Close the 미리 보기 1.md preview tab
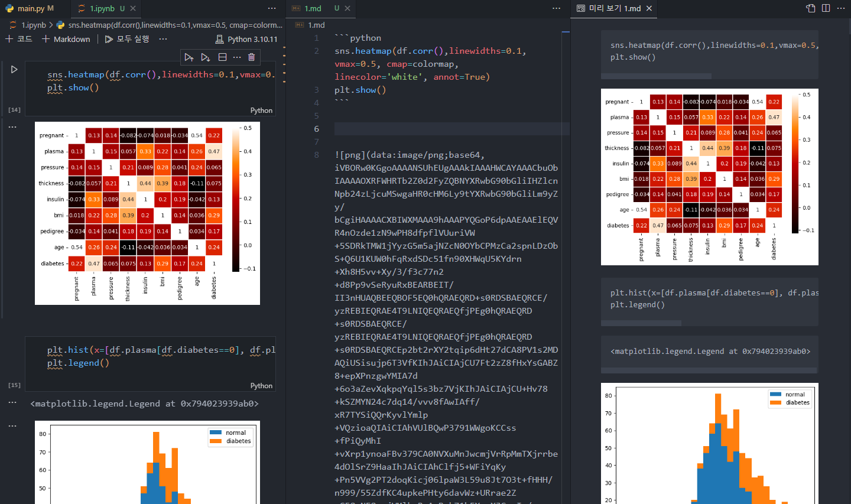The width and height of the screenshot is (851, 504). (x=649, y=8)
